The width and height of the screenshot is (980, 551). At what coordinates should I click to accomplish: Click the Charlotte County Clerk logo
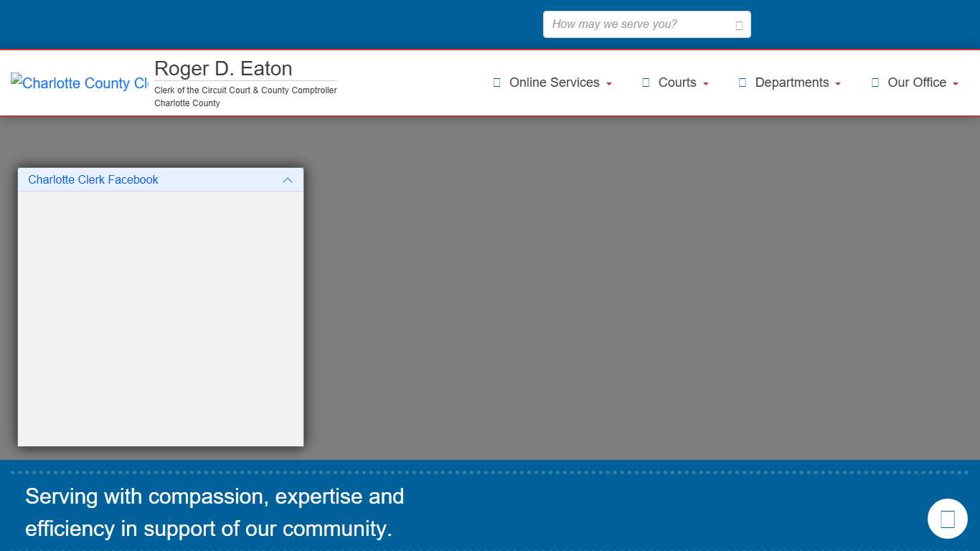(x=77, y=83)
